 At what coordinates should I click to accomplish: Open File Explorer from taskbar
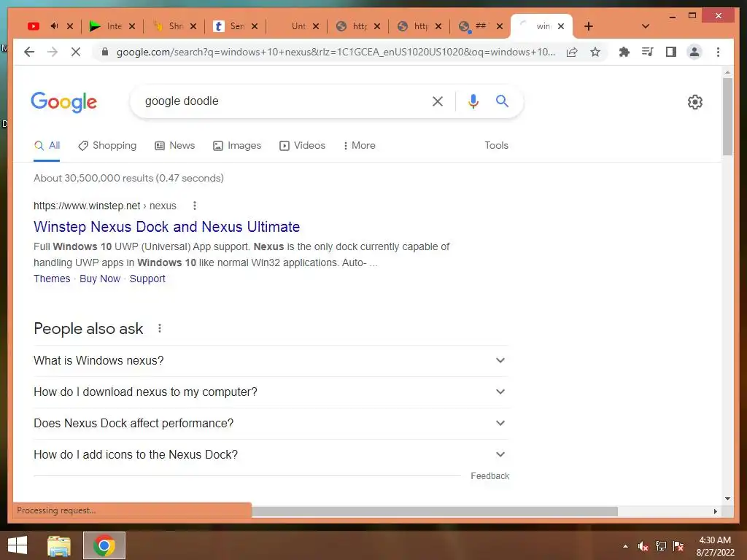pyautogui.click(x=58, y=545)
